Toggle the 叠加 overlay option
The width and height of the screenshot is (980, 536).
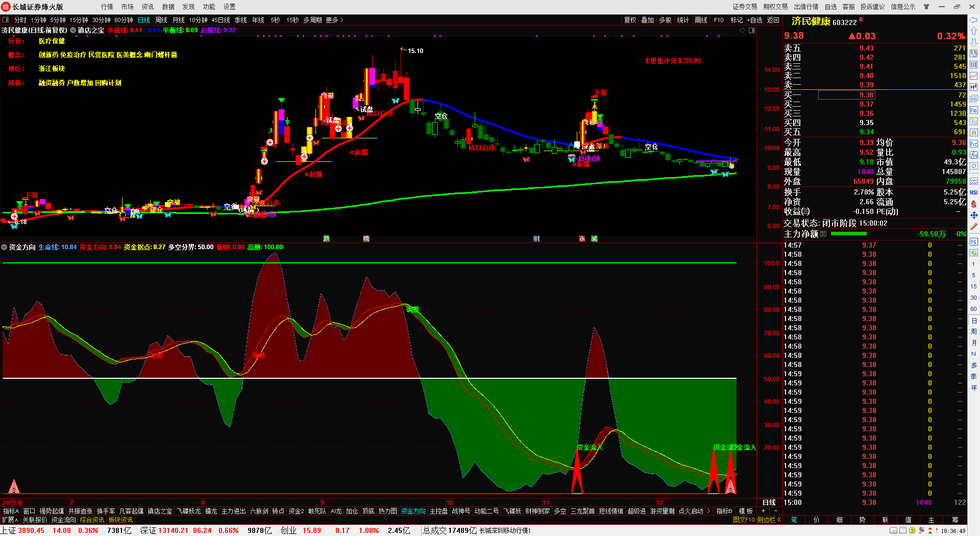(647, 20)
